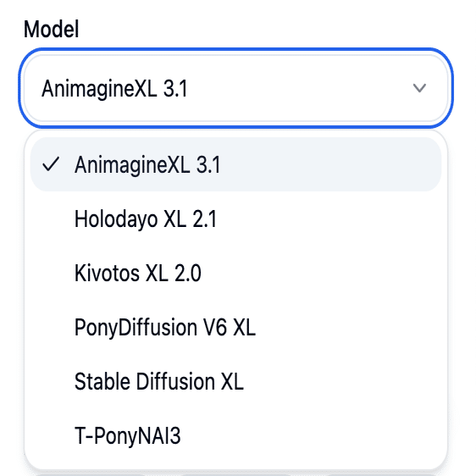
Task: Select Holodayo XL 2.1 from the list
Action: pos(235,219)
